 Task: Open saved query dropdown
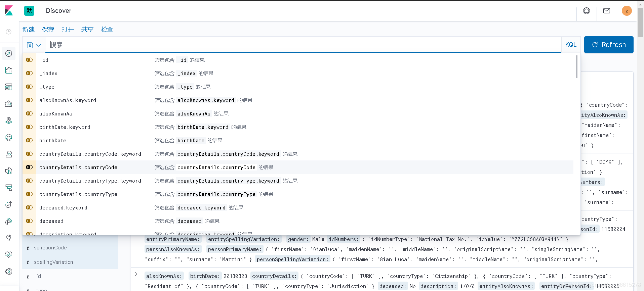pos(34,45)
